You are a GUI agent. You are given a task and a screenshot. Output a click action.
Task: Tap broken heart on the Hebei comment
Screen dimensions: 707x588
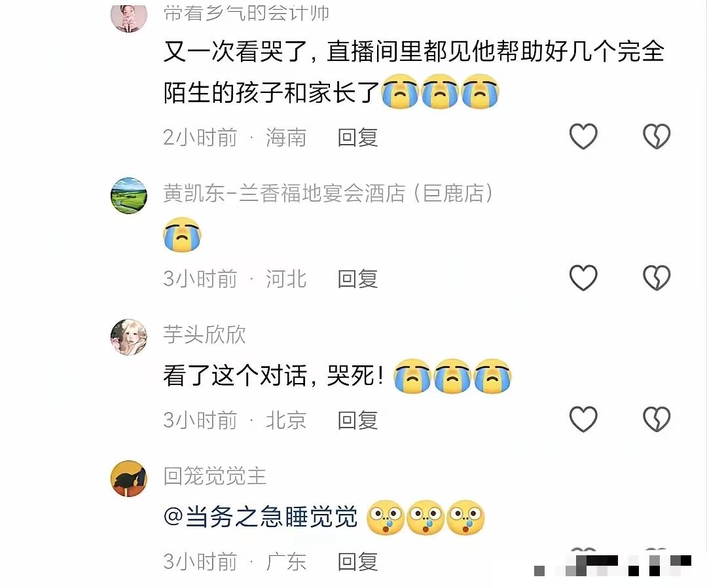656,278
